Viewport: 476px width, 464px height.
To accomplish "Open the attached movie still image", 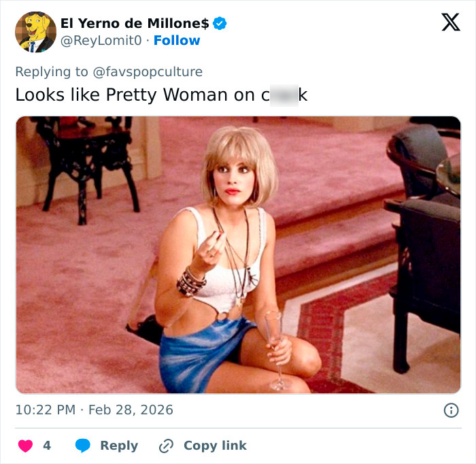I will pyautogui.click(x=238, y=255).
